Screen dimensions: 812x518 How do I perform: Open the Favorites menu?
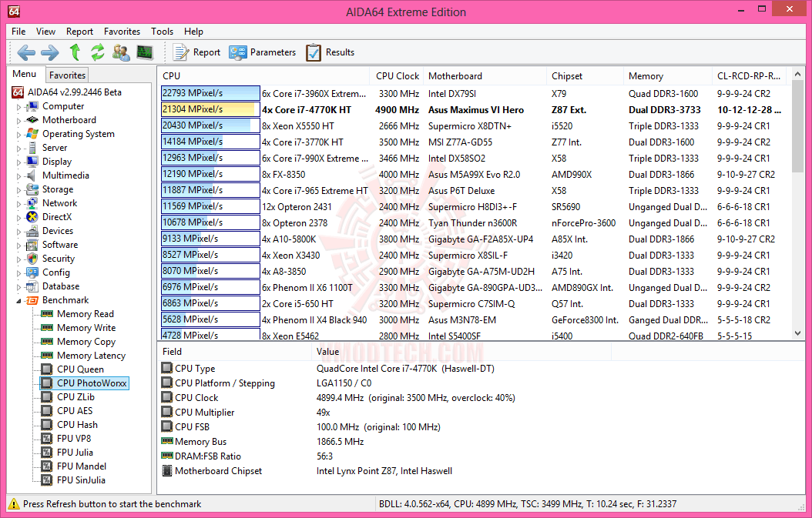tap(122, 31)
